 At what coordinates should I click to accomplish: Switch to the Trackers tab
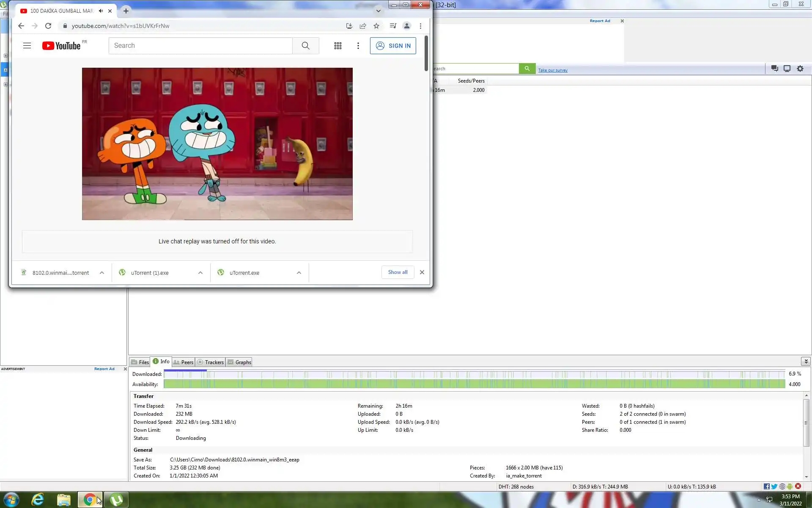[x=211, y=362]
